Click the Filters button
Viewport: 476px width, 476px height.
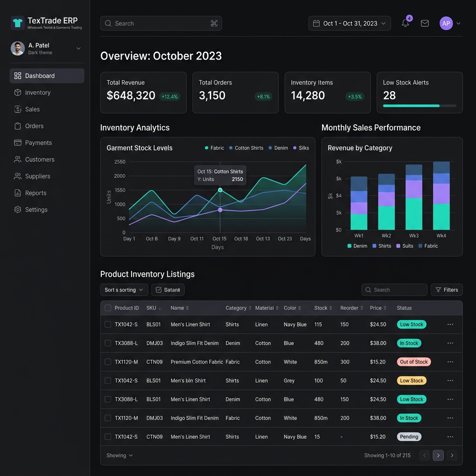pos(446,290)
